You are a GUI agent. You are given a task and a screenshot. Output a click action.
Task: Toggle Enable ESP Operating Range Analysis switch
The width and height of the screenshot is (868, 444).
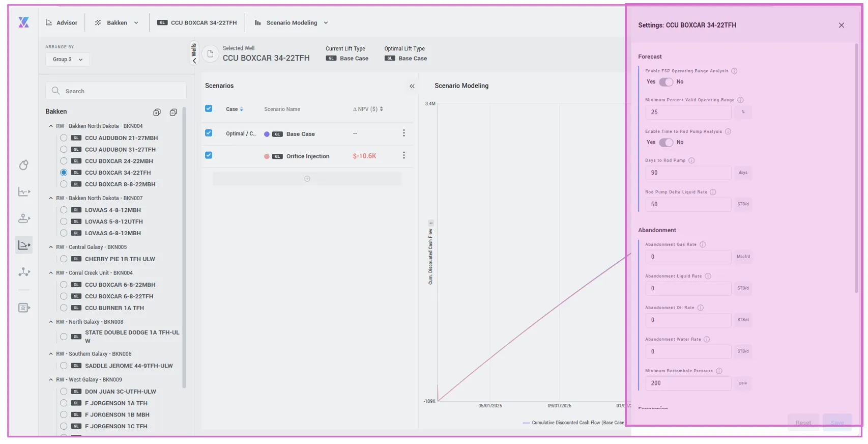pos(666,82)
